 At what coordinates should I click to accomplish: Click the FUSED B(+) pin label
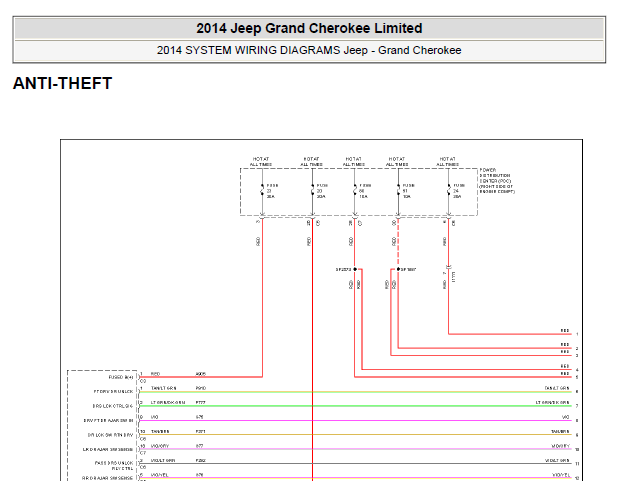[x=121, y=378]
